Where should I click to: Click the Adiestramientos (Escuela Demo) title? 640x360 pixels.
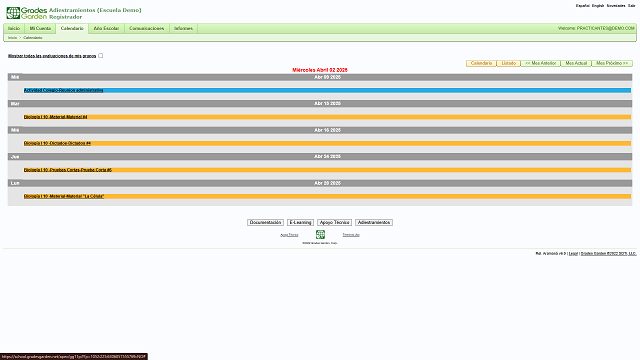click(95, 10)
